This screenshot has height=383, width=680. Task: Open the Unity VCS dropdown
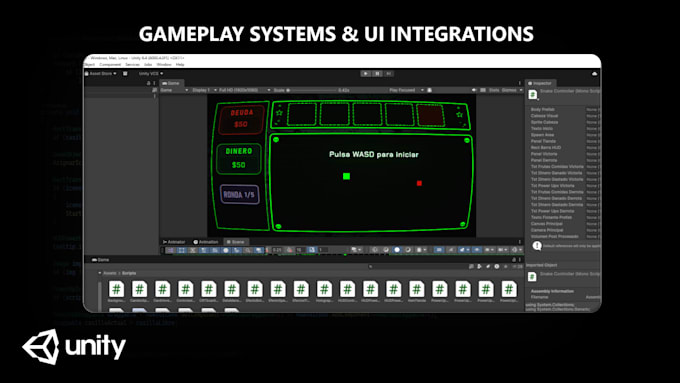150,74
